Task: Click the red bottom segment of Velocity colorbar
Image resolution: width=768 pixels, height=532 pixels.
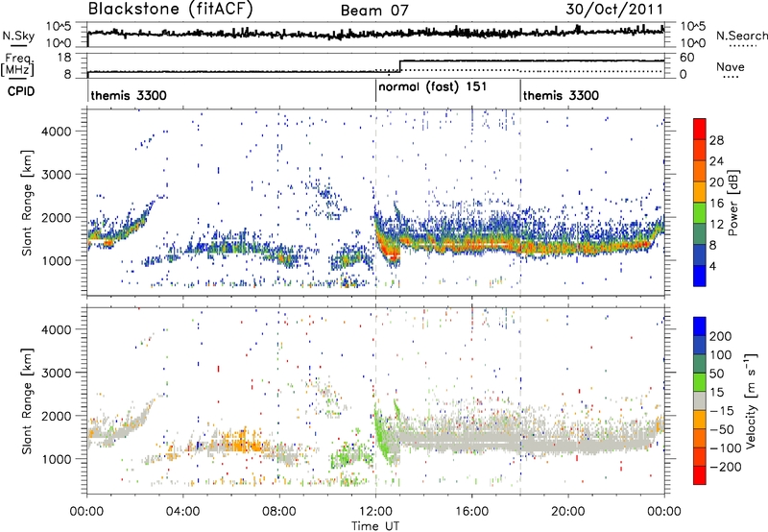Action: coord(700,475)
